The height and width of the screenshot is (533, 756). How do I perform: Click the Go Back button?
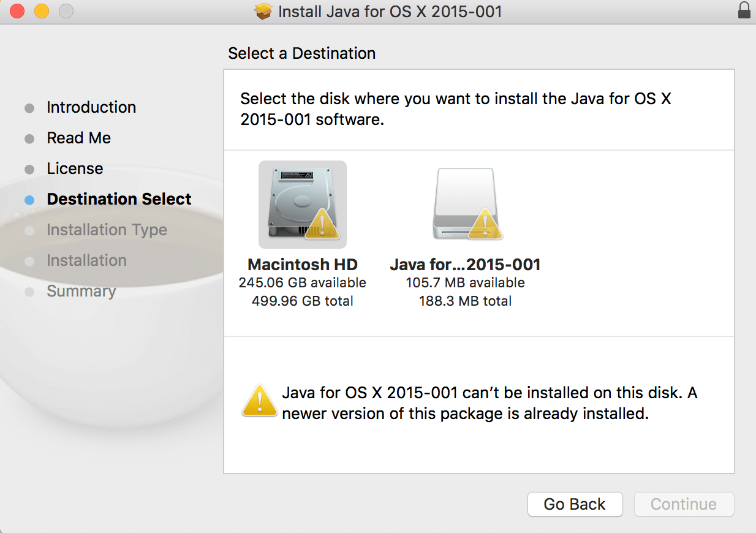click(575, 504)
